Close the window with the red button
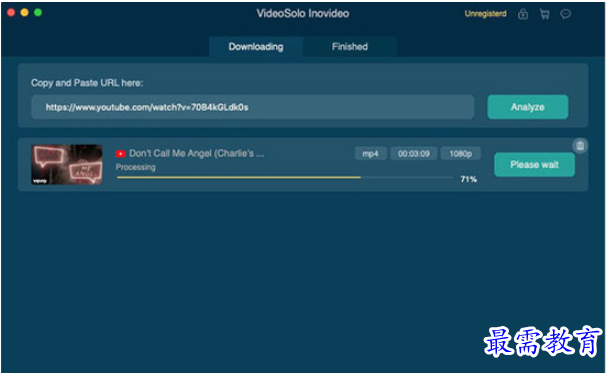608x373 pixels. [11, 13]
